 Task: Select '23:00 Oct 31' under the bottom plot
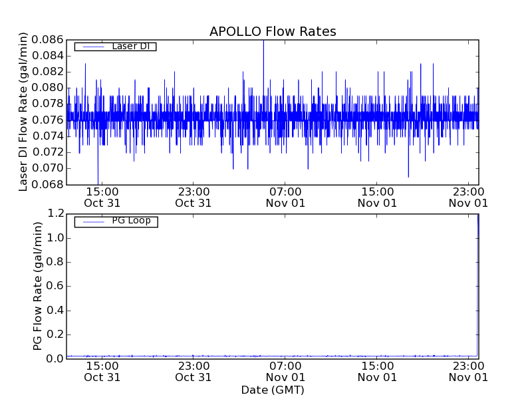pyautogui.click(x=194, y=371)
